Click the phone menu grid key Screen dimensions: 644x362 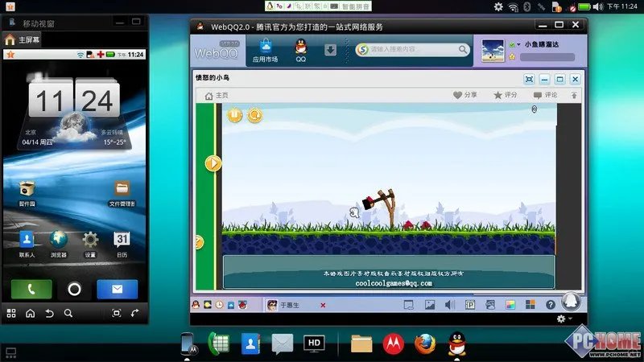click(11, 314)
